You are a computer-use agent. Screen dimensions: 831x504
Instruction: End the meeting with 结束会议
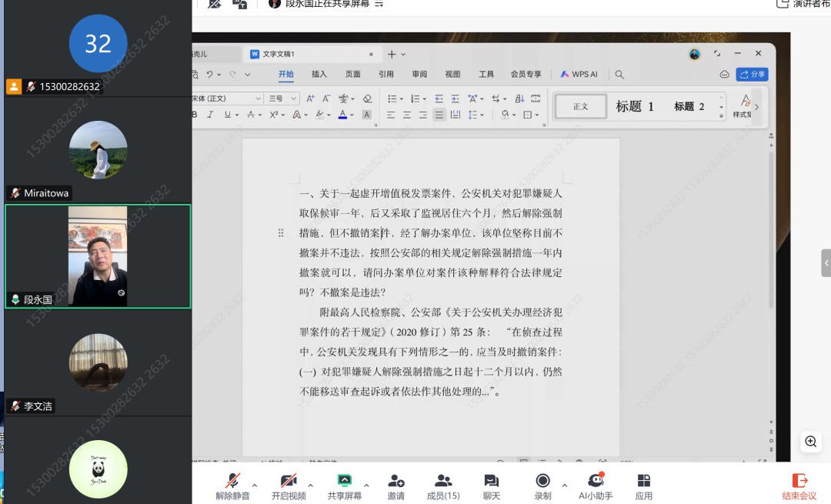(799, 483)
